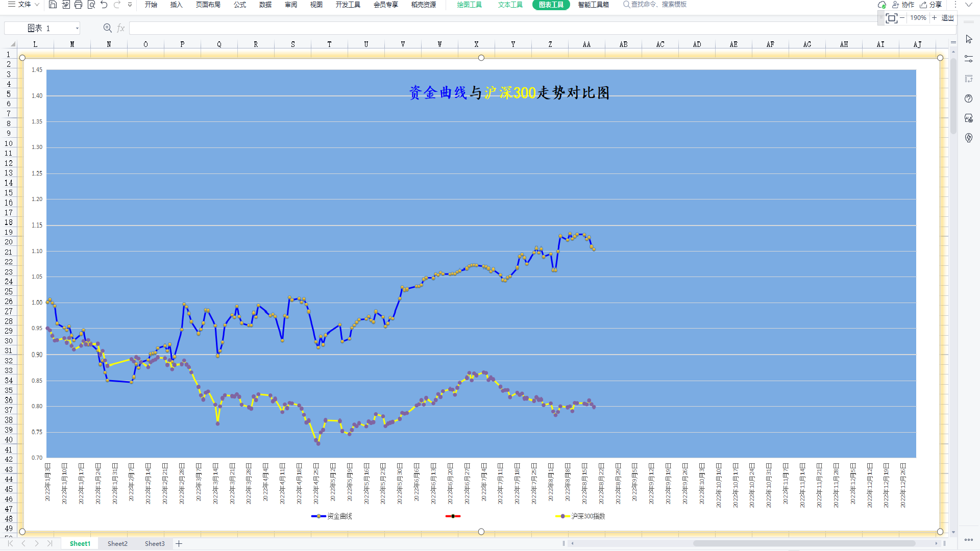The image size is (980, 551).
Task: Switch to the 公式 ribbon tab
Action: pos(240,5)
